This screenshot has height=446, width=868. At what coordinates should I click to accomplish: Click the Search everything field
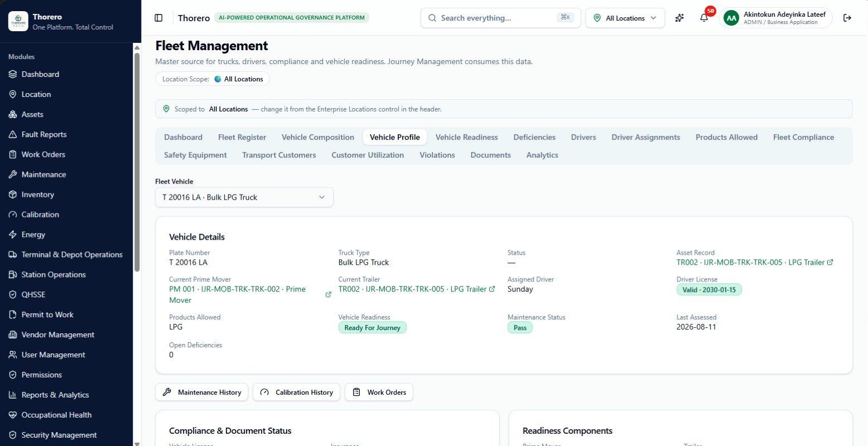click(x=500, y=18)
